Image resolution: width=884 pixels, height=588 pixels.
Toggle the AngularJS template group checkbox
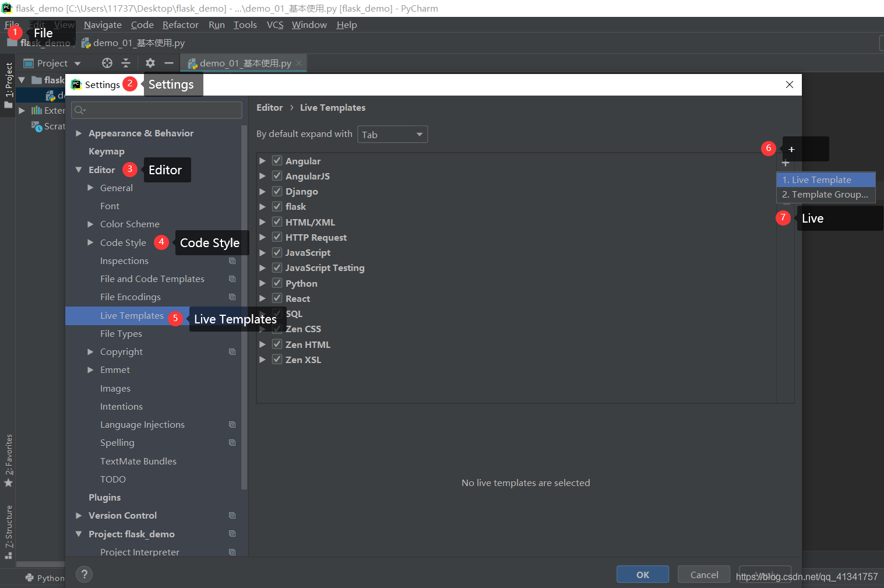tap(277, 176)
